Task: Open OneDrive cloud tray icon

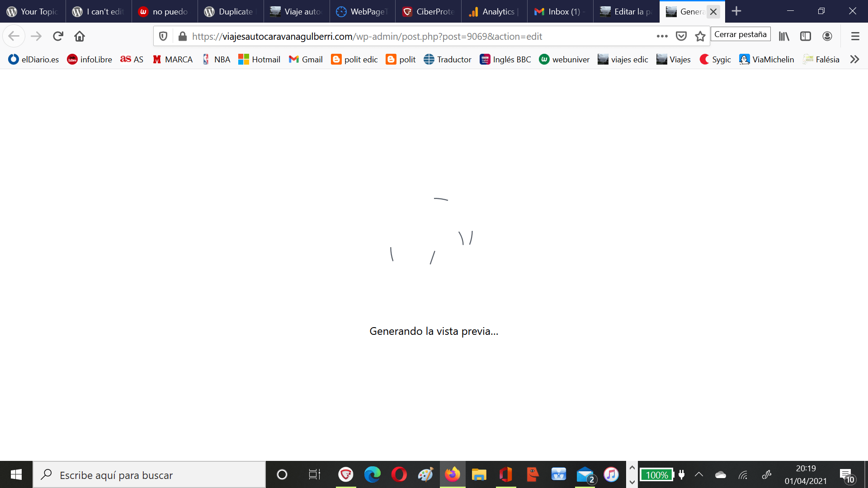Action: [721, 474]
